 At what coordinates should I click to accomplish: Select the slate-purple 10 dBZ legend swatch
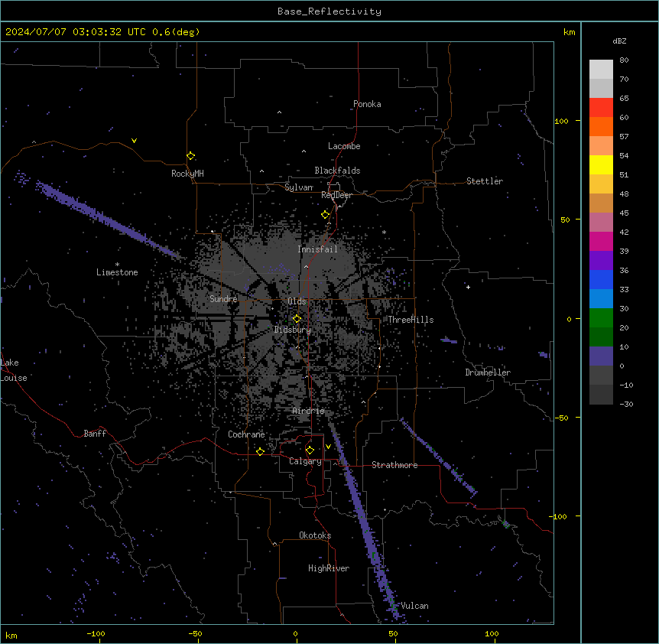tap(601, 356)
